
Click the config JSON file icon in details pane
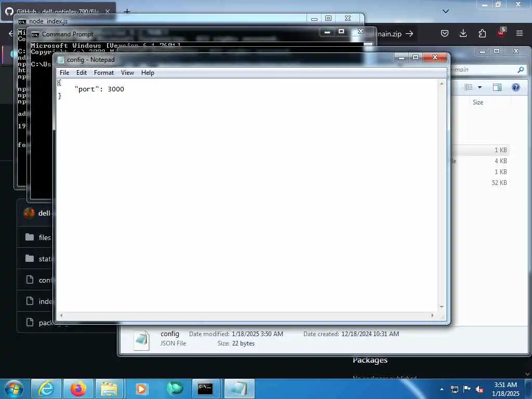(141, 340)
